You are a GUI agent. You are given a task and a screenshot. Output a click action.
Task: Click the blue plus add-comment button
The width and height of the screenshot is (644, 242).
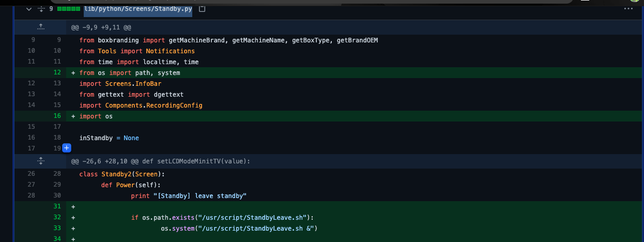66,149
